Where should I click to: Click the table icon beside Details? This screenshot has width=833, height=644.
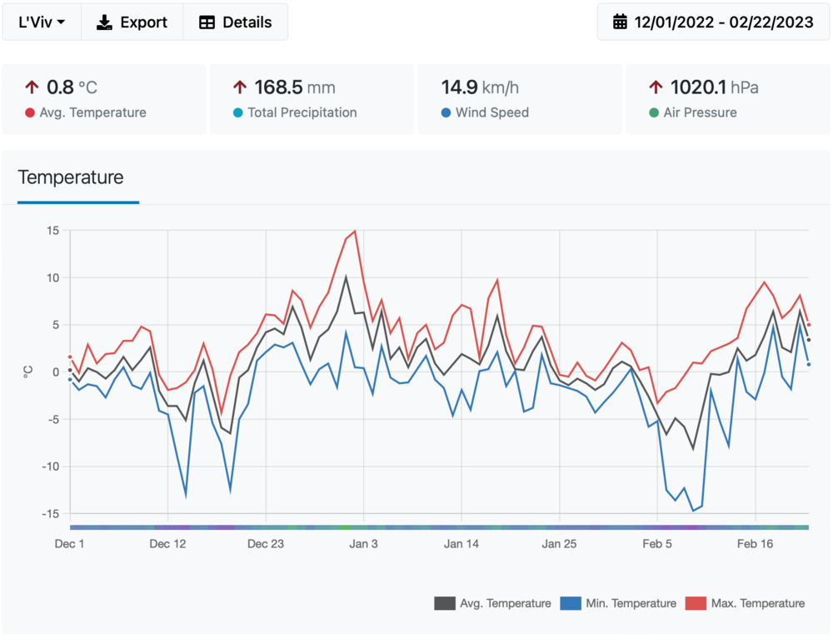207,22
